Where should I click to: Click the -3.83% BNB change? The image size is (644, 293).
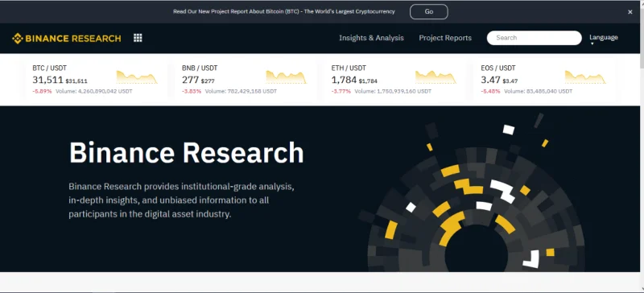click(x=192, y=91)
